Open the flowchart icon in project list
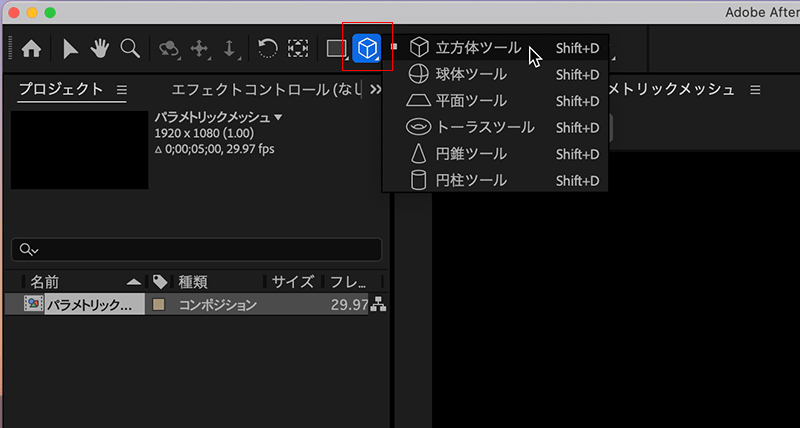 tap(378, 305)
